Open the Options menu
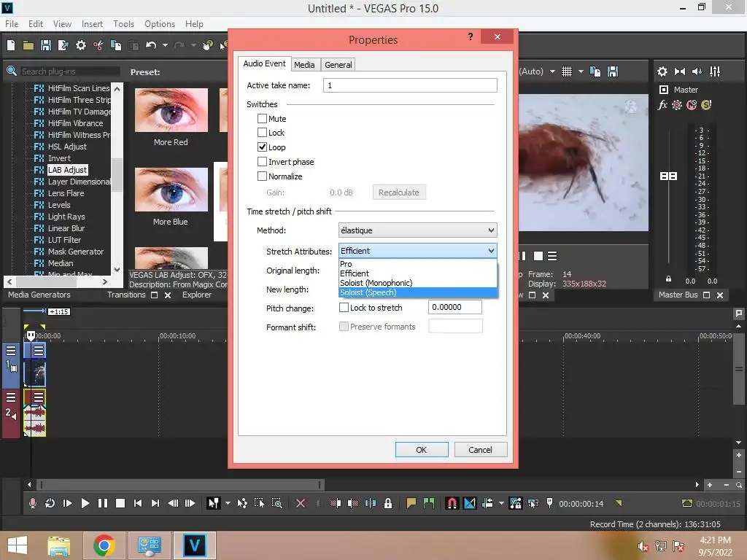Viewport: 747px width, 560px height. click(160, 24)
